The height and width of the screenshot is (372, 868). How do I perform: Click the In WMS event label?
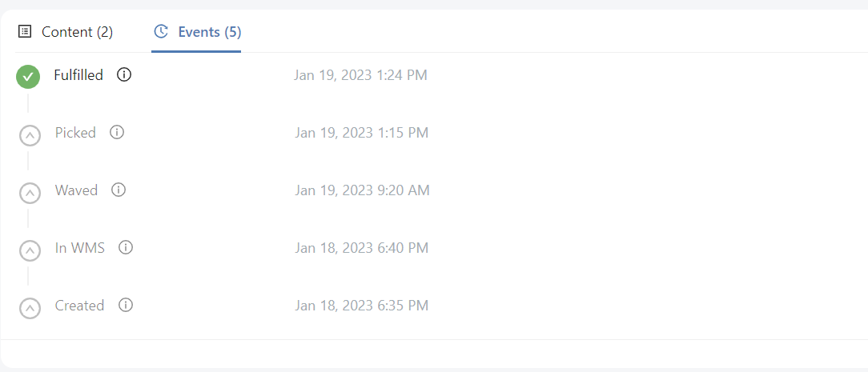(x=80, y=248)
